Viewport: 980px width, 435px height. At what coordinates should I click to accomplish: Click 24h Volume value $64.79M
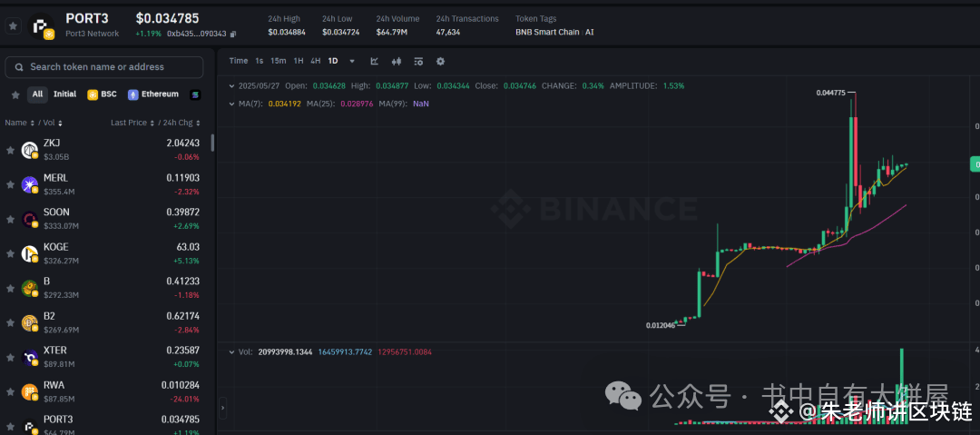click(x=392, y=32)
